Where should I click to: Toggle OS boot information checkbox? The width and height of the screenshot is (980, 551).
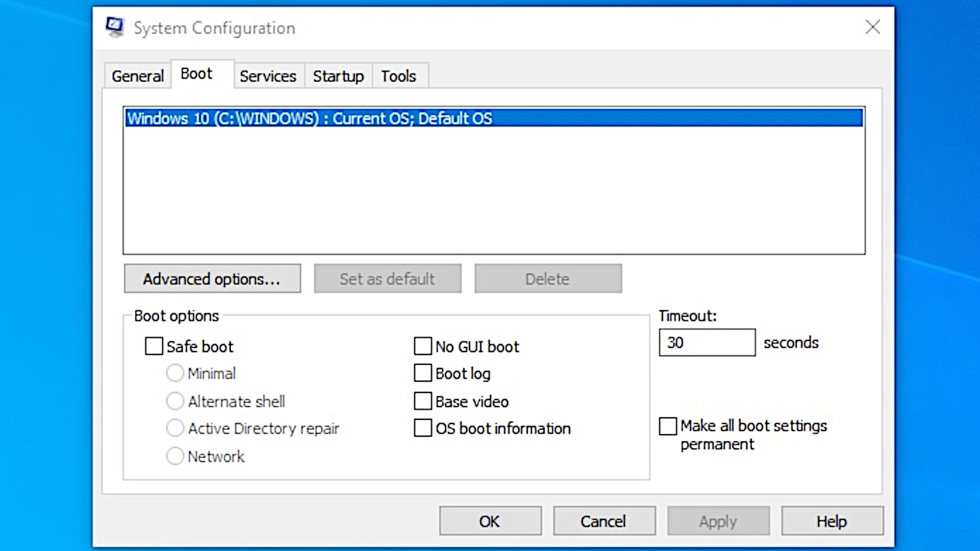(x=423, y=428)
